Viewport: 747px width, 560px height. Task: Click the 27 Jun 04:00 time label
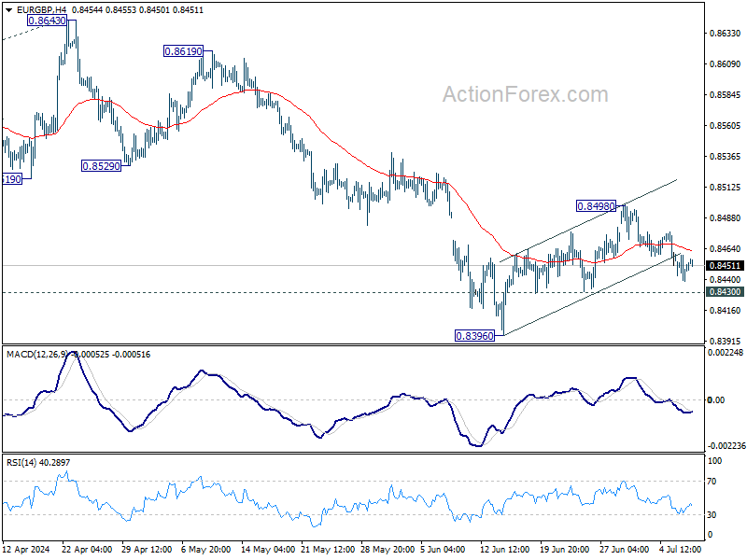(624, 550)
